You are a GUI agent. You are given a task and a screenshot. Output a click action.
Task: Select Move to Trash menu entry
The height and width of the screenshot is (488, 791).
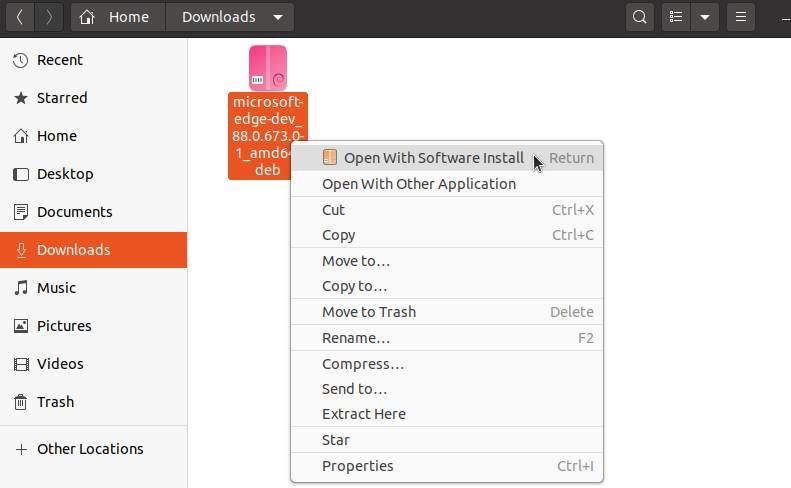(x=447, y=312)
